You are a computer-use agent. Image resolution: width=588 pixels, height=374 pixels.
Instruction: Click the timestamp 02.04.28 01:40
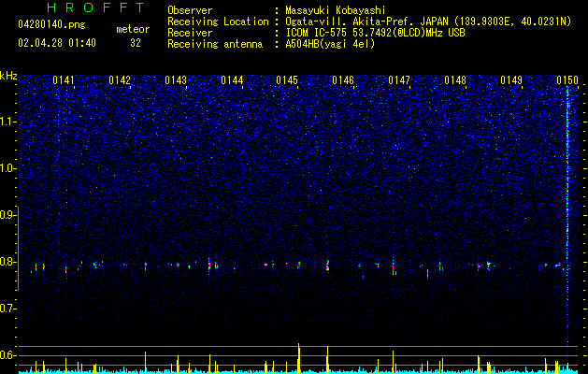(57, 43)
